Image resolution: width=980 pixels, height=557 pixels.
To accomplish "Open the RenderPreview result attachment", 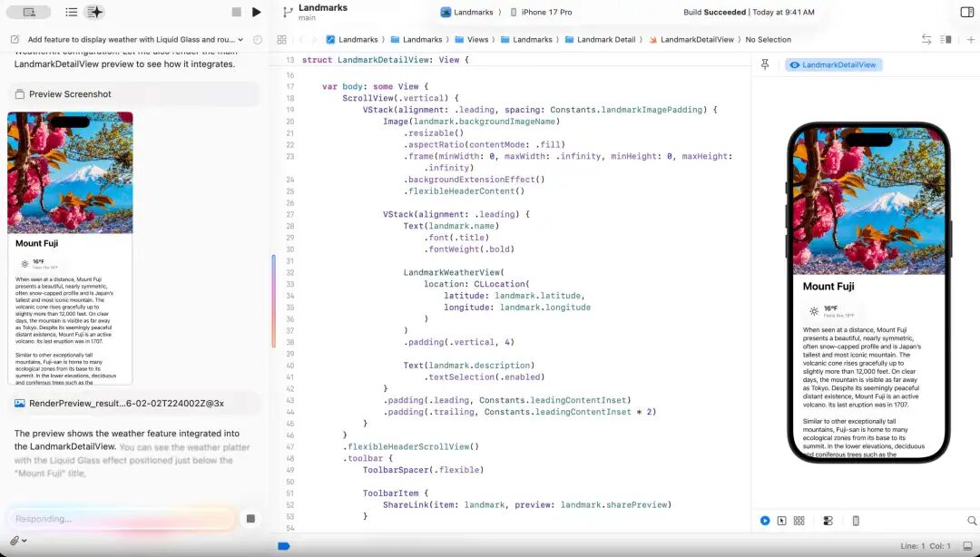I will click(x=118, y=403).
